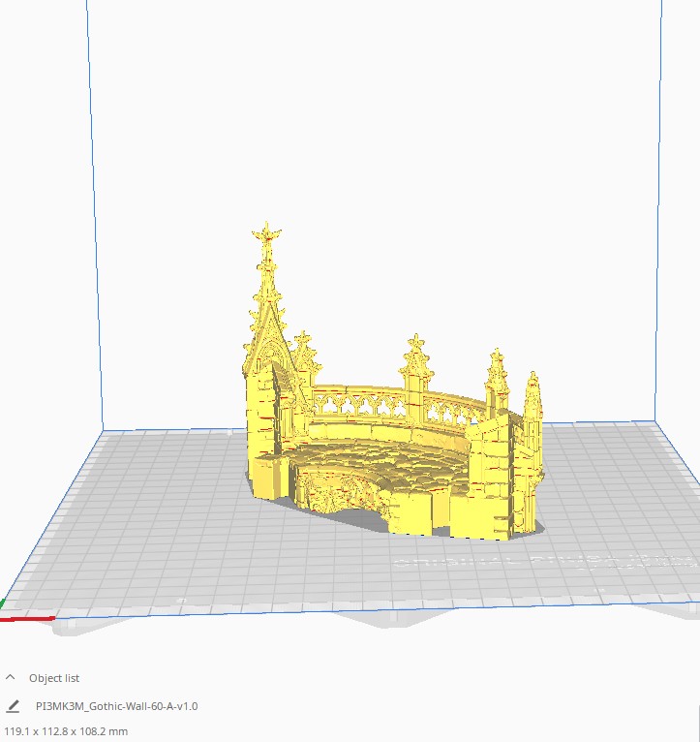The image size is (700, 742).
Task: Click the pencil rename icon beside PI3MK3M_Gothic-Wall
Action: click(14, 706)
